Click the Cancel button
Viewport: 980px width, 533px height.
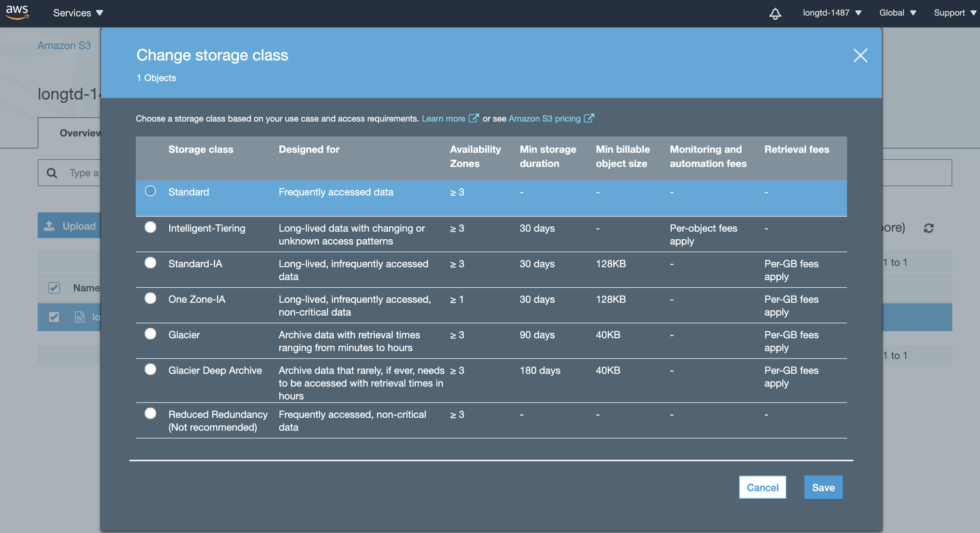tap(762, 487)
